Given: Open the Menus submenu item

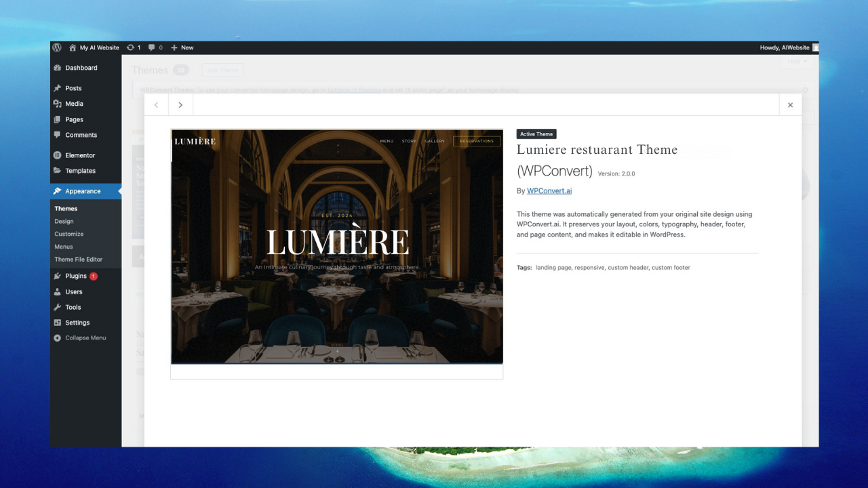Looking at the screenshot, I should [x=64, y=247].
